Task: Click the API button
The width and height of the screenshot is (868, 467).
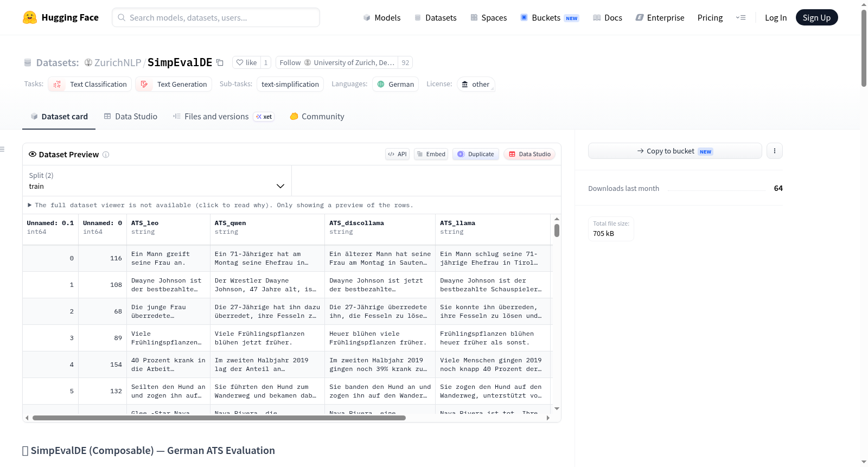Action: tap(397, 154)
